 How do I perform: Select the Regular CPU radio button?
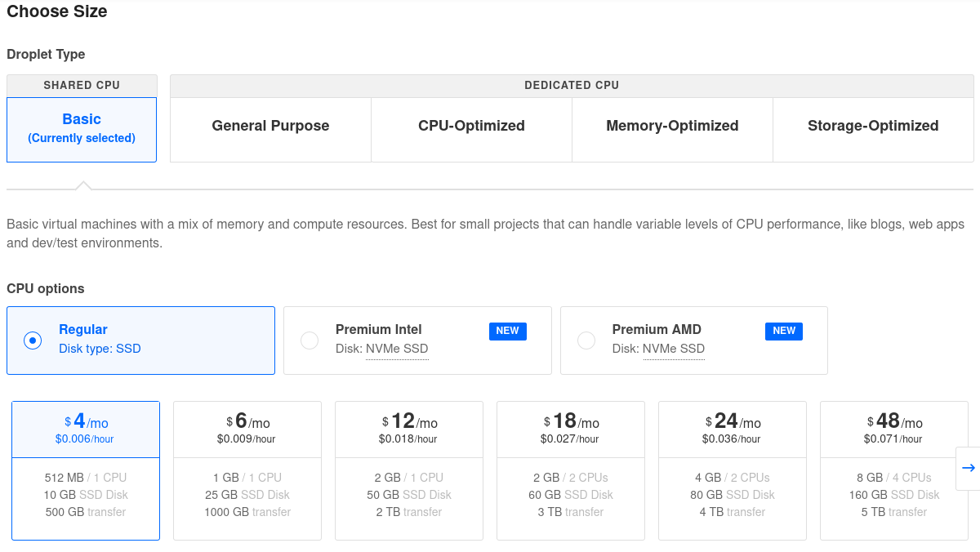coord(33,341)
